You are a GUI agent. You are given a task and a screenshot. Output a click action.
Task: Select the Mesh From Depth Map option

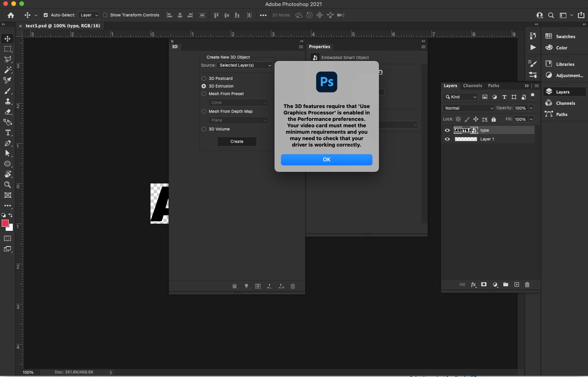click(x=204, y=112)
